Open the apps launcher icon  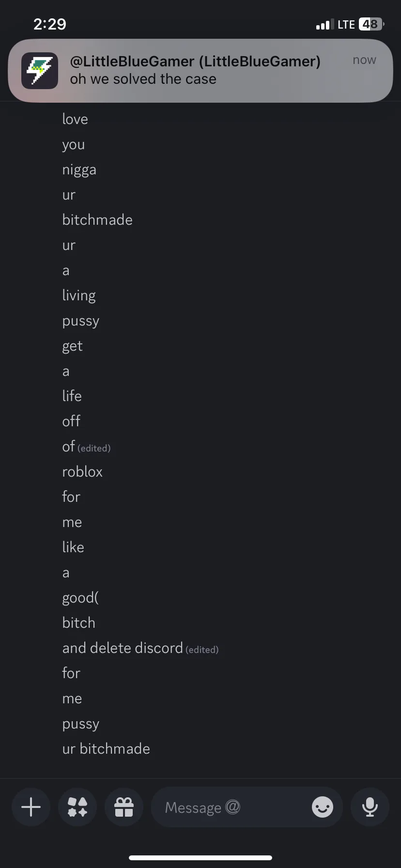(77, 807)
